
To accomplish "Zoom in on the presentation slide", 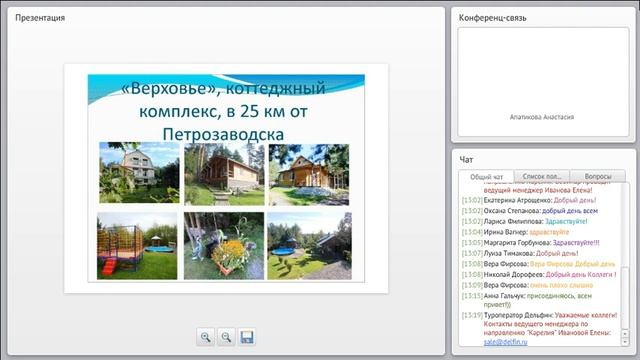I will coord(205,337).
